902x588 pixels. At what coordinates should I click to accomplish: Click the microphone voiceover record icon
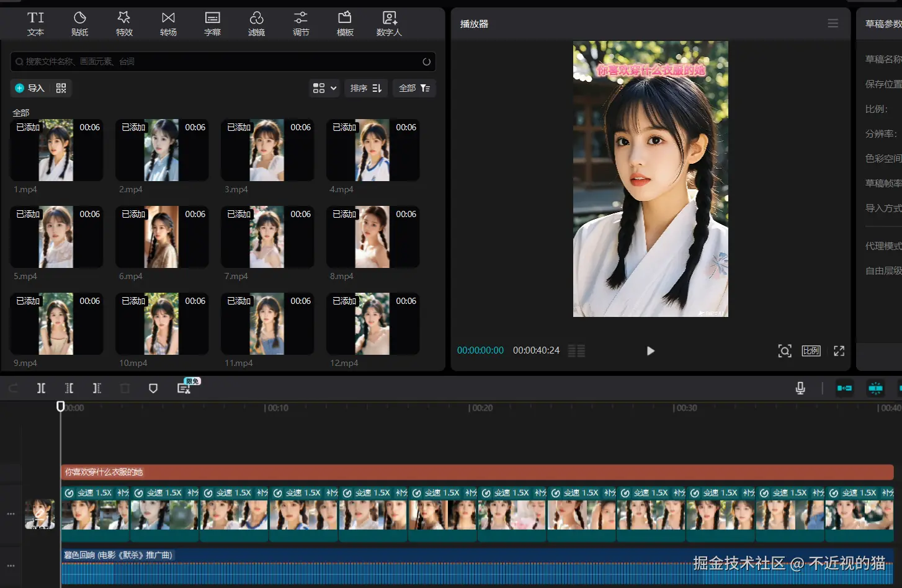click(x=800, y=388)
